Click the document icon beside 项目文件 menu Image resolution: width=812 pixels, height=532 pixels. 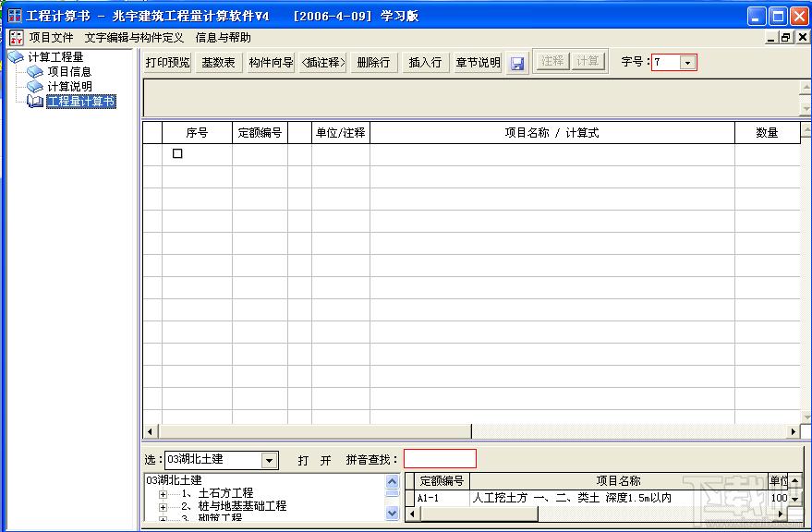16,37
